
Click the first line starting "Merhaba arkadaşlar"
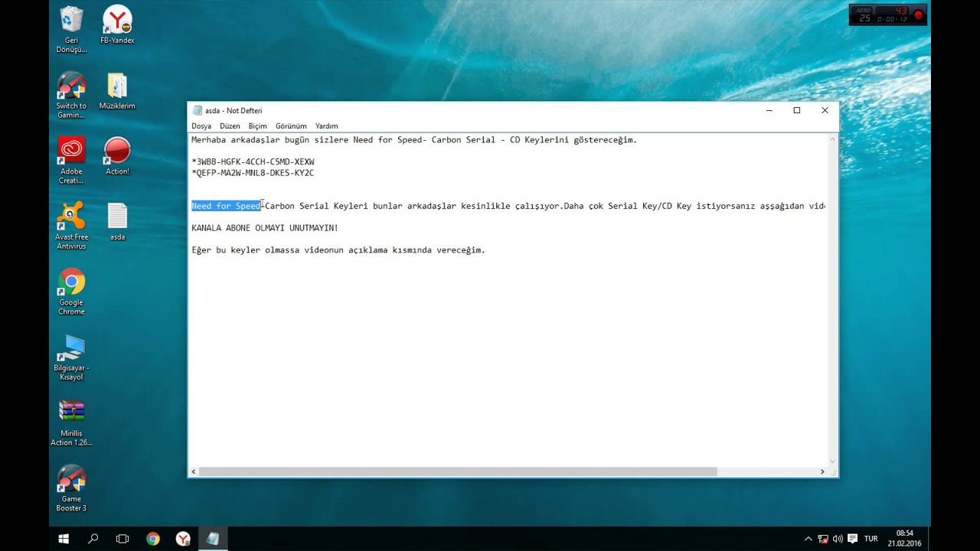point(414,140)
